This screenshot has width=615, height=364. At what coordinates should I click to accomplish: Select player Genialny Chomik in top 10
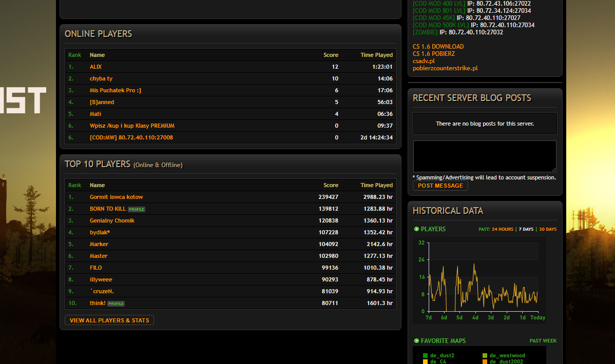[112, 220]
